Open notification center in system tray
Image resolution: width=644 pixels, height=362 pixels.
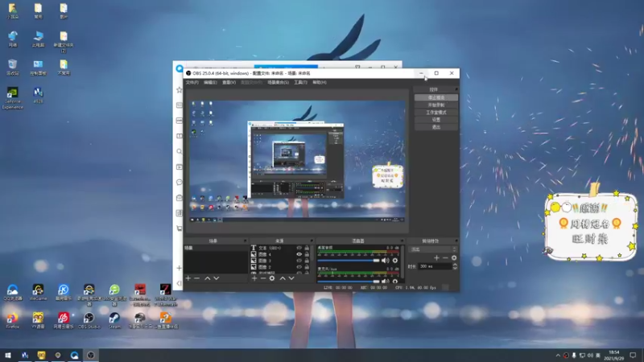(x=633, y=355)
